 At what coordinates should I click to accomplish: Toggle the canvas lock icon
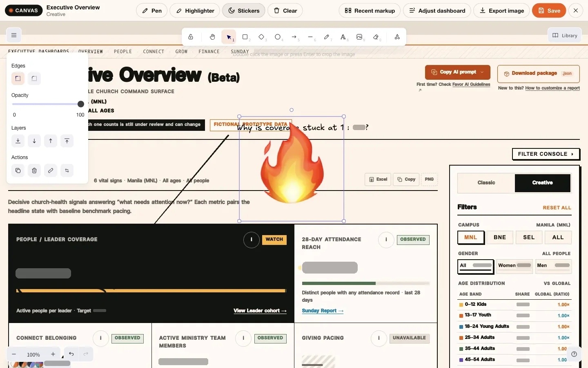pos(191,37)
